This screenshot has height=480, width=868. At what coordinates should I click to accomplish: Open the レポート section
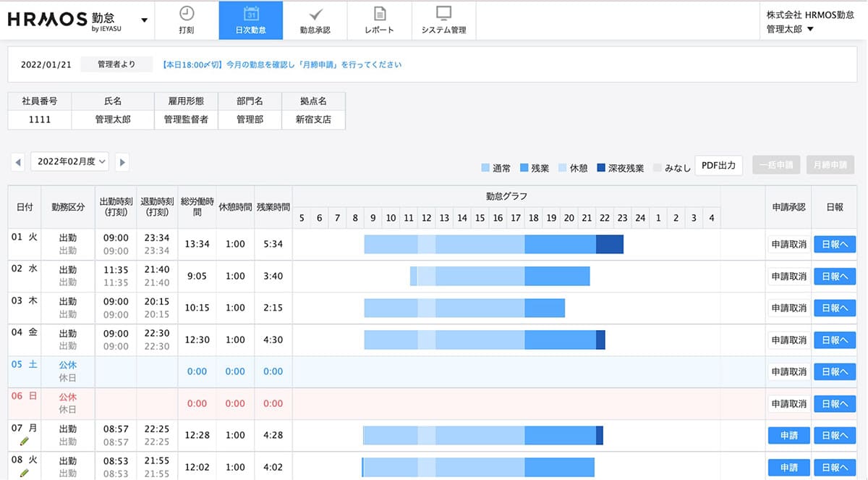coord(380,20)
